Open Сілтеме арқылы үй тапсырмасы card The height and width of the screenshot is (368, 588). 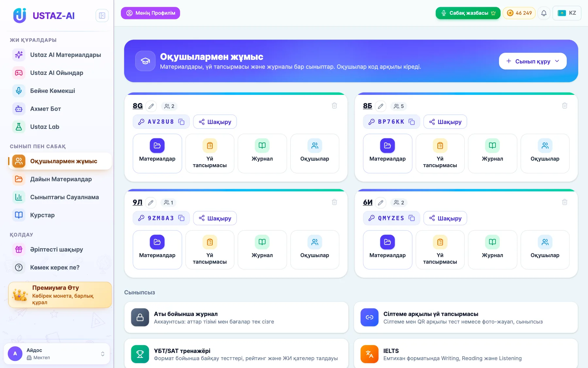[x=466, y=318]
